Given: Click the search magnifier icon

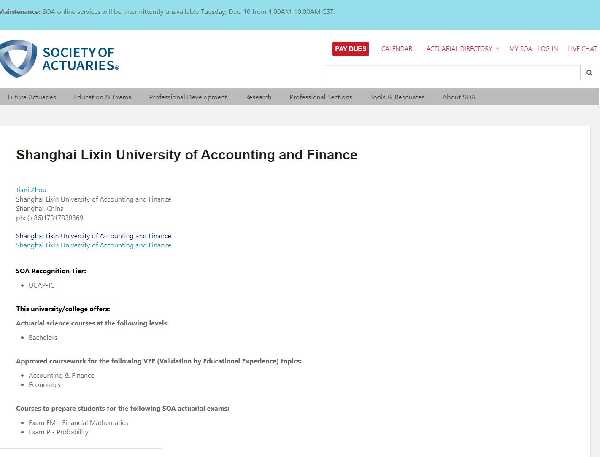Looking at the screenshot, I should 588,72.
